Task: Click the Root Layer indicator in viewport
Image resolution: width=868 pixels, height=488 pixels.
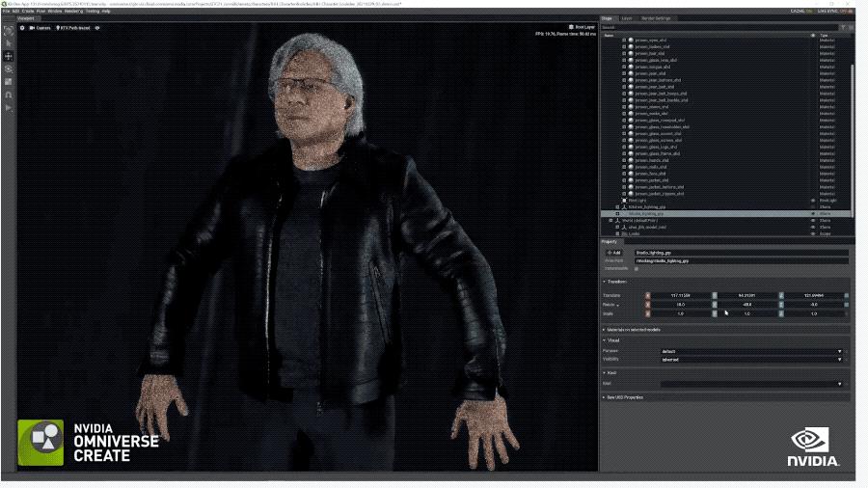Action: pyautogui.click(x=582, y=27)
